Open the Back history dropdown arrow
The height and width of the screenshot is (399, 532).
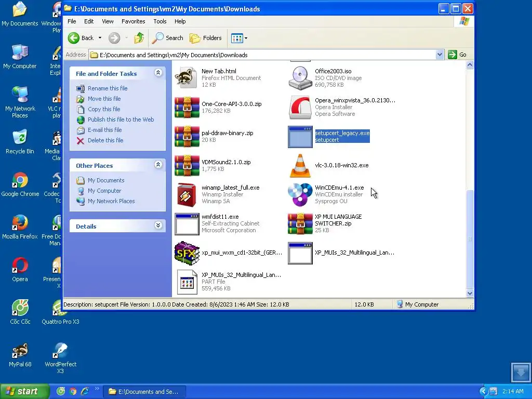point(100,38)
